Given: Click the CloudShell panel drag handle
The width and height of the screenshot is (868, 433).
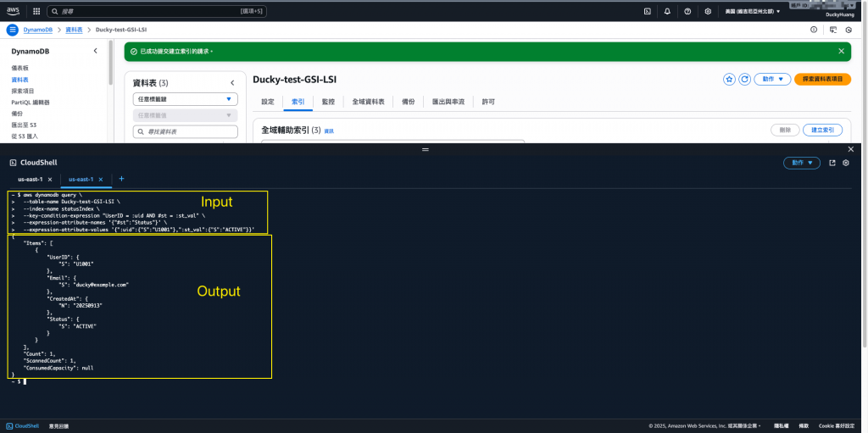Looking at the screenshot, I should point(426,149).
